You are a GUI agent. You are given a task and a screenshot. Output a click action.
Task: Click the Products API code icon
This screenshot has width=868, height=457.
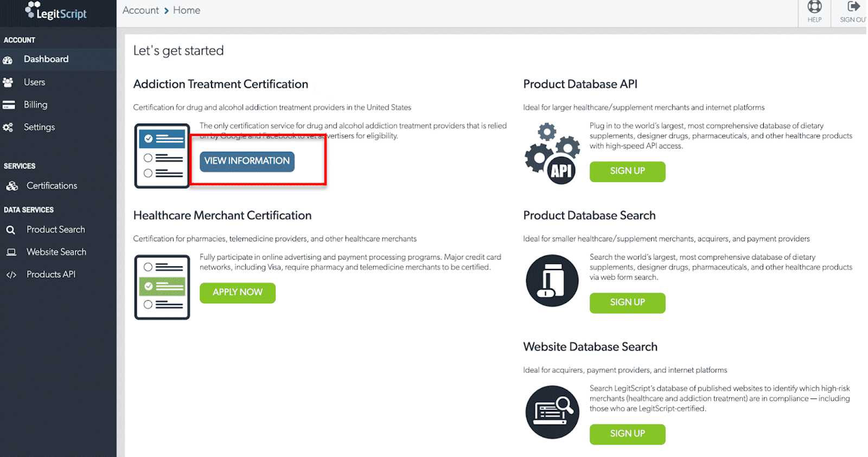[x=11, y=275]
